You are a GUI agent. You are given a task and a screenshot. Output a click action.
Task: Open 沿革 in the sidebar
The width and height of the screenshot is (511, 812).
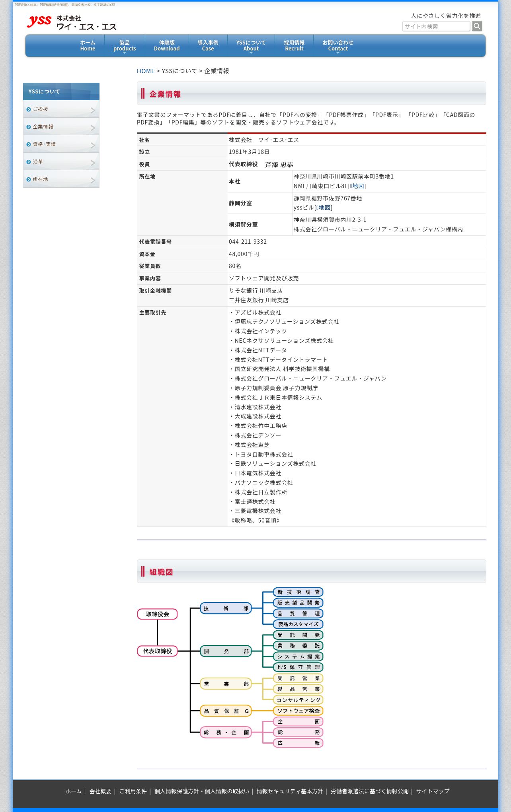point(61,161)
